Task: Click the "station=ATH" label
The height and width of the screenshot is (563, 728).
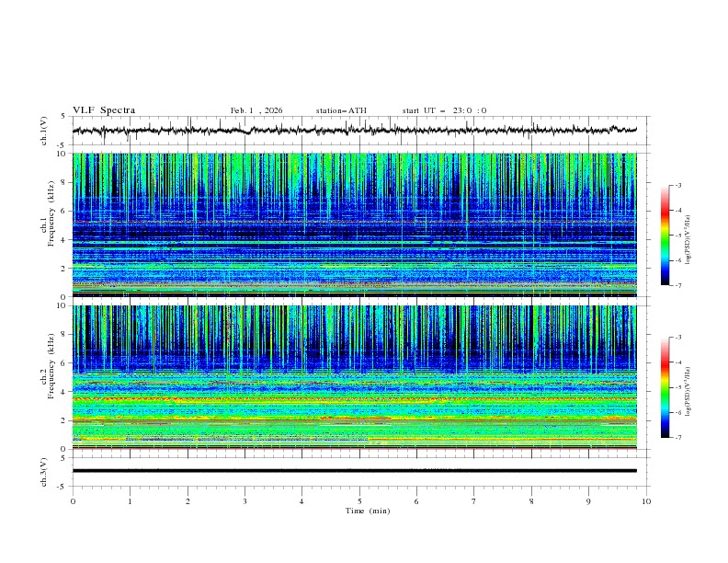Action: click(x=341, y=110)
